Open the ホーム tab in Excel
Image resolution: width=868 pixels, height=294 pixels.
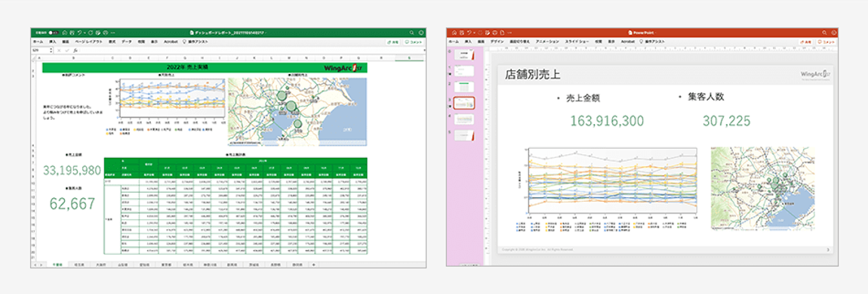coord(38,42)
